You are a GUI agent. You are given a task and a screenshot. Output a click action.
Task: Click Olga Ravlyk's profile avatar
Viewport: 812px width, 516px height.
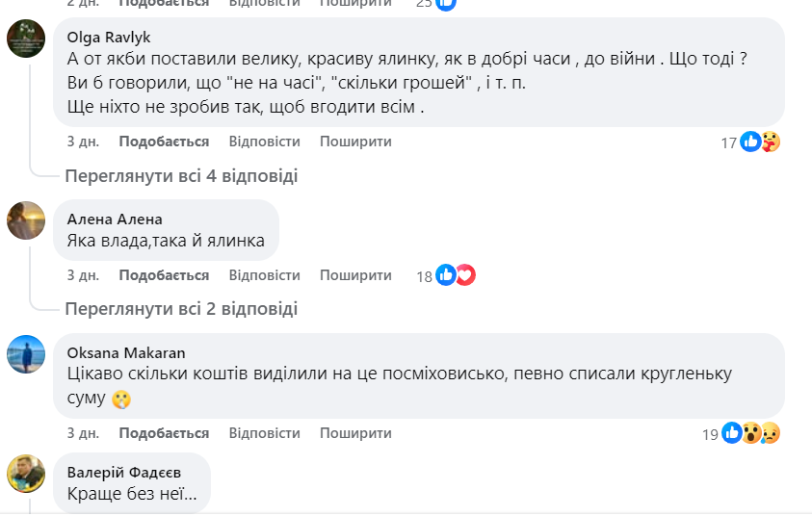click(x=26, y=39)
